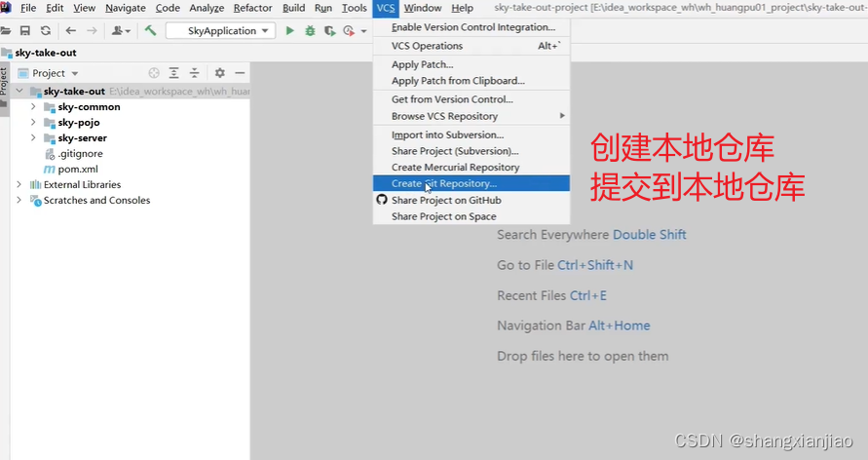The width and height of the screenshot is (868, 460).
Task: Run with Coverage shield icon
Action: tap(330, 31)
